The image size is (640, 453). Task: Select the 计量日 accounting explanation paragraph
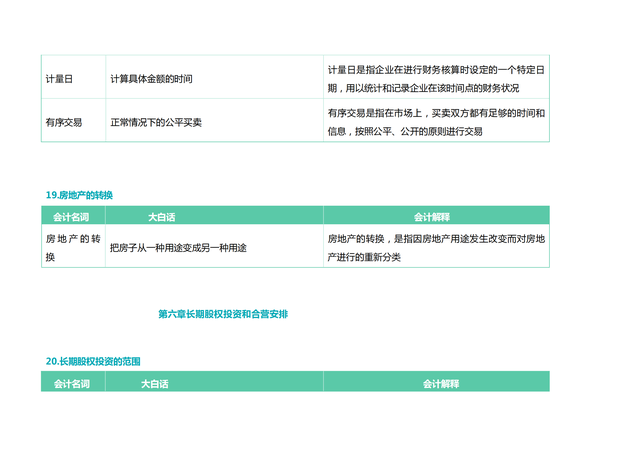[x=436, y=79]
